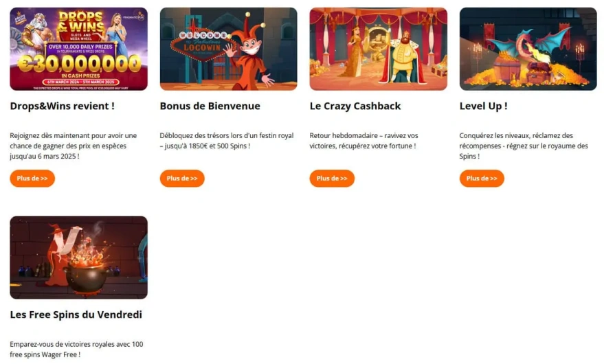Open the Drops & Wins €30,000,000 banner image
The height and width of the screenshot is (364, 604).
pos(78,49)
